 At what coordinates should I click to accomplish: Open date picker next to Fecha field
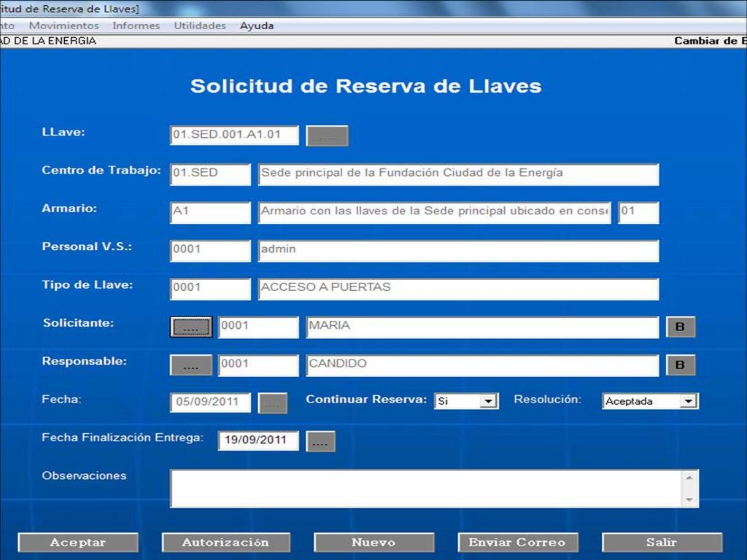pos(273,403)
